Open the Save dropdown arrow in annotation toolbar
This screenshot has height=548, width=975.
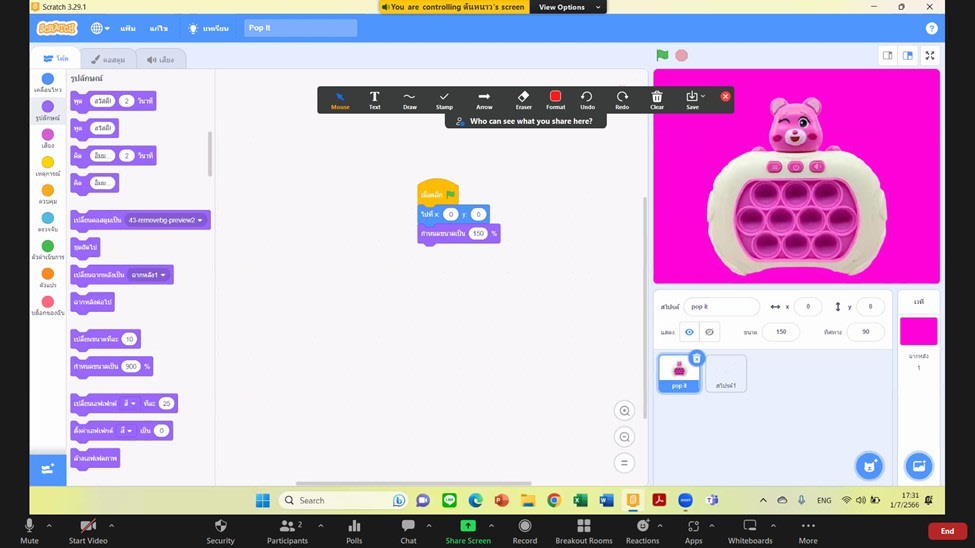click(703, 96)
